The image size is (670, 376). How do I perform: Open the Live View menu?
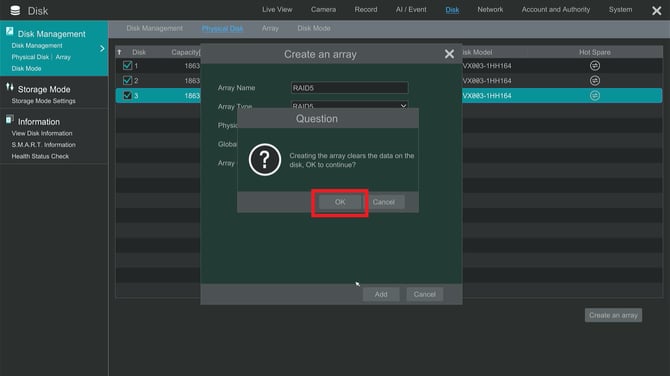pos(277,9)
